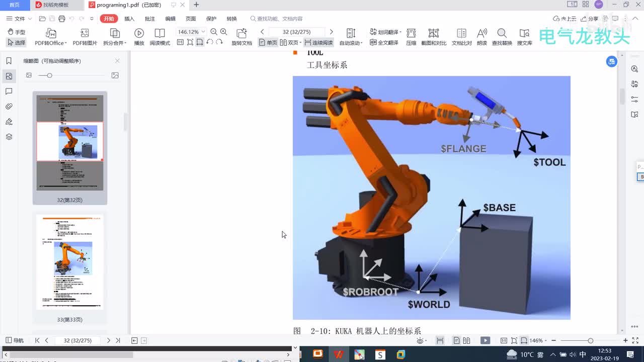Click the toolbar page number field 32 (32/275)
The image size is (644, 362).
click(296, 32)
